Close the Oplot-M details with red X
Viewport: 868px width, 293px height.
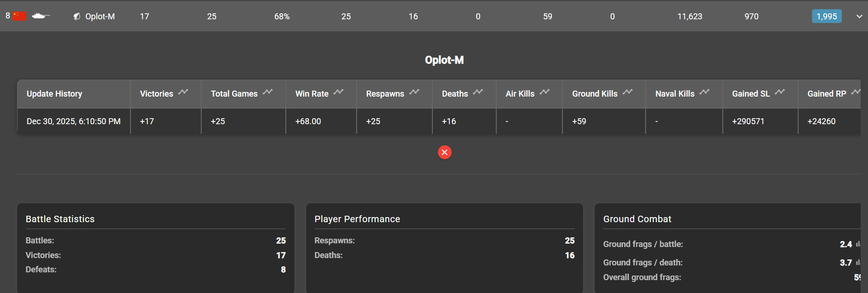[445, 152]
